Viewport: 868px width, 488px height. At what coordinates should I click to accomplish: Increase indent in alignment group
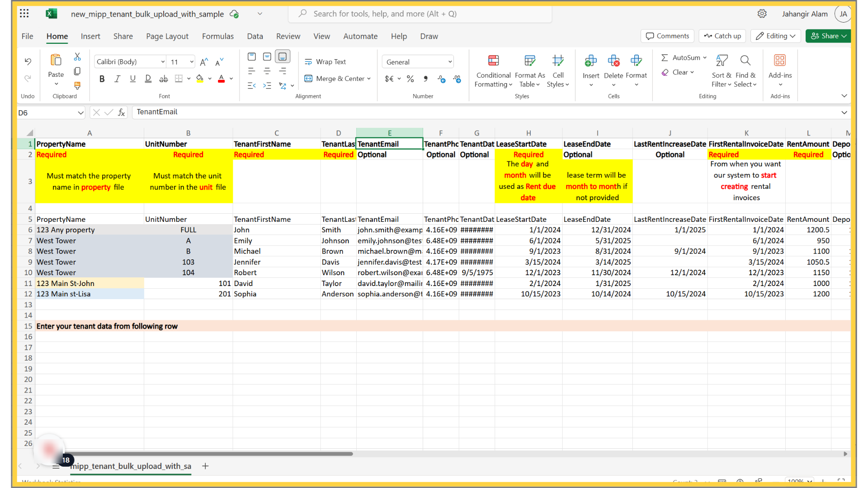267,85
